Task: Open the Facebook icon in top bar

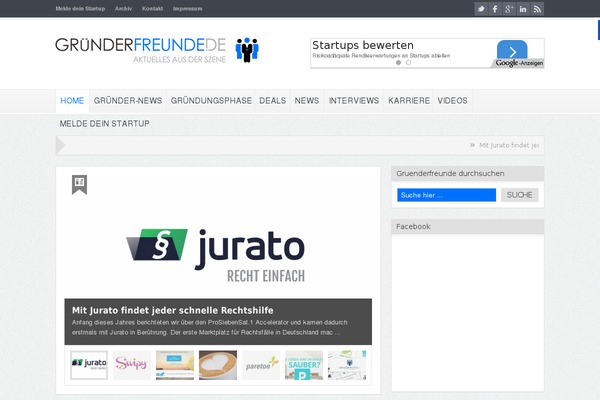Action: pyautogui.click(x=495, y=9)
